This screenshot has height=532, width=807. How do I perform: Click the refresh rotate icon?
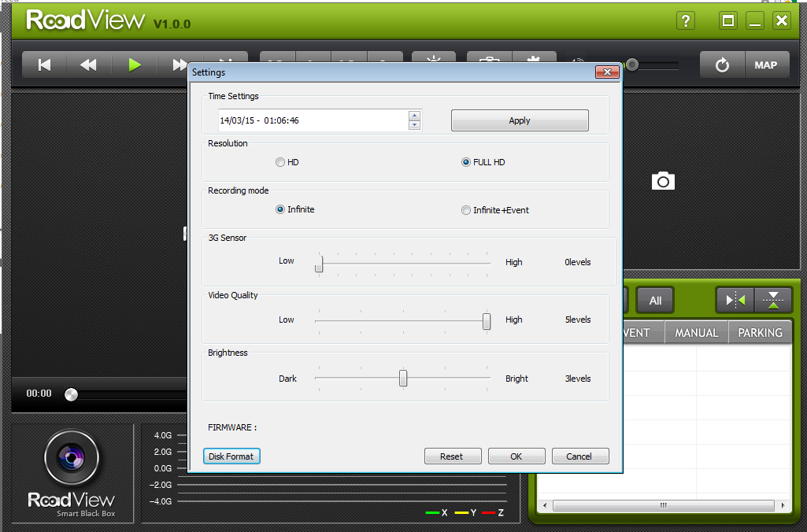[722, 65]
